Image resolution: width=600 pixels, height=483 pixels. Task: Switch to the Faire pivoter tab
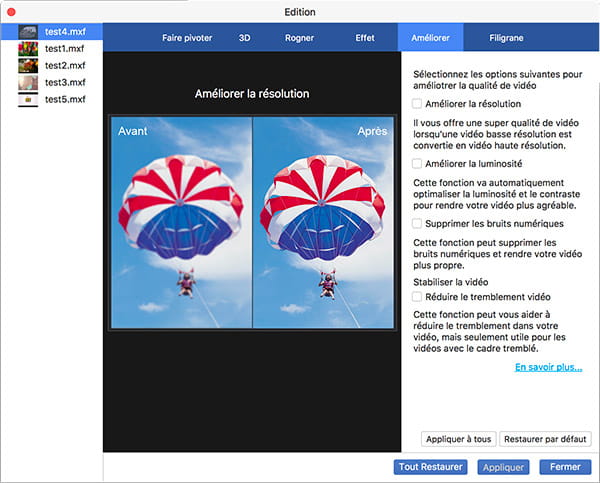coord(188,38)
